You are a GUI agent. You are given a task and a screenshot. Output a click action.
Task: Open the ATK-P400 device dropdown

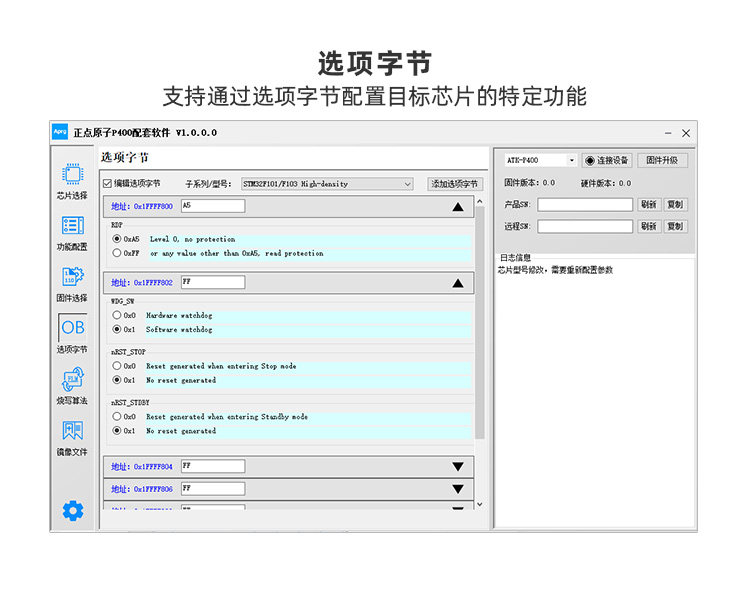[x=540, y=160]
